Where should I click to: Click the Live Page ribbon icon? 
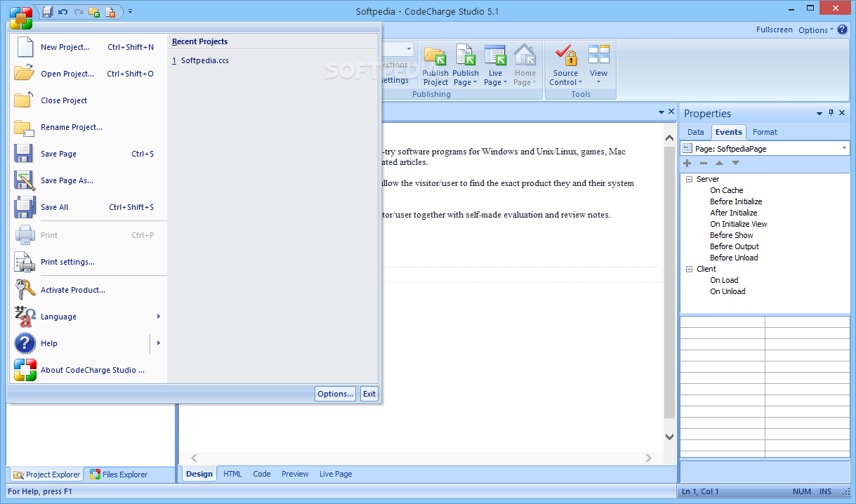click(x=495, y=56)
